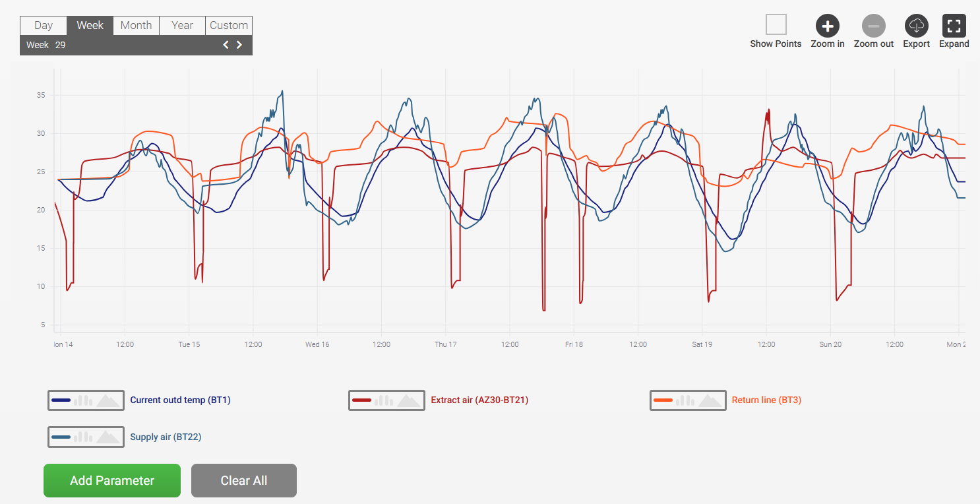The image size is (980, 504).
Task: Select the Year time range tab
Action: pos(182,25)
